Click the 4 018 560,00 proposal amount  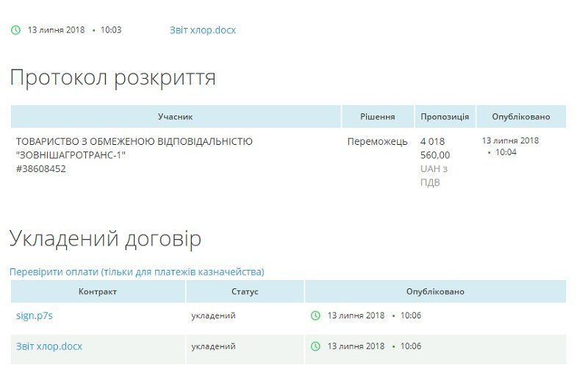coord(437,148)
